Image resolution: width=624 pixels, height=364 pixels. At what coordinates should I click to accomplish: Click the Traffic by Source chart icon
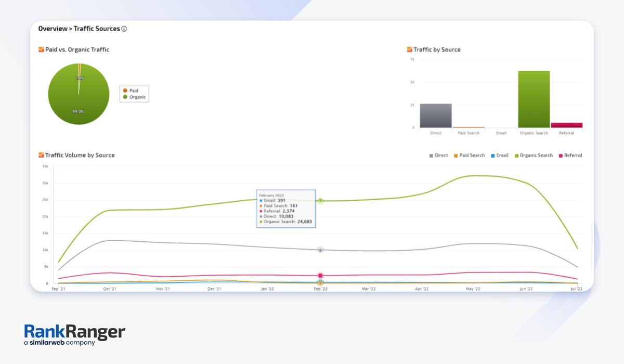(x=410, y=50)
